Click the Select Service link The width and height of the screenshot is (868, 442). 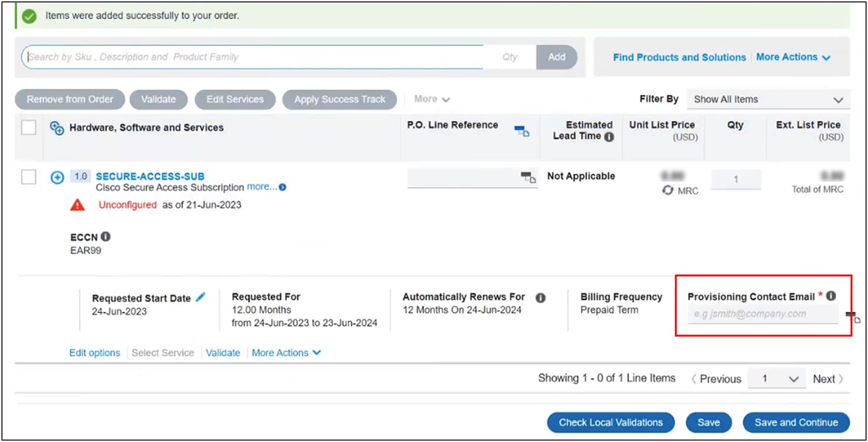[163, 353]
